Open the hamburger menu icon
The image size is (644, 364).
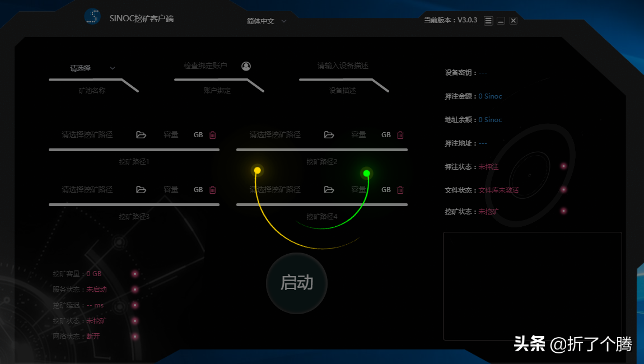click(x=488, y=21)
